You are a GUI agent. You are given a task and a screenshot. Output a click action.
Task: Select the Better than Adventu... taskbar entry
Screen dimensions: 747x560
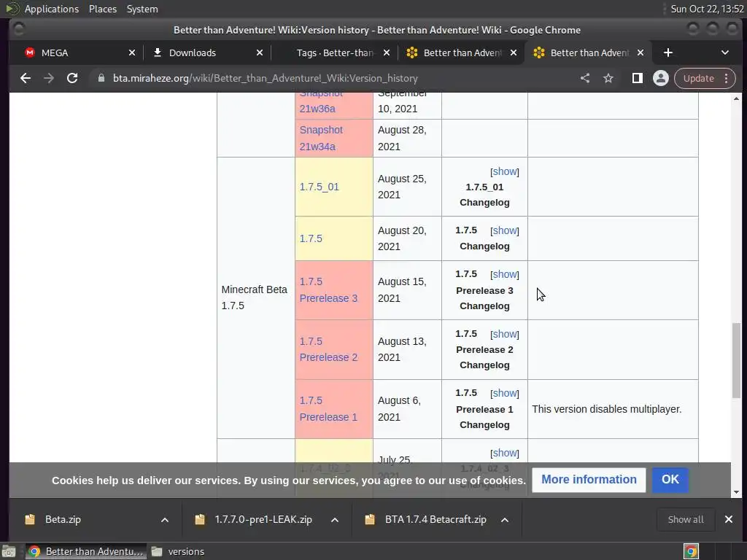(x=86, y=551)
